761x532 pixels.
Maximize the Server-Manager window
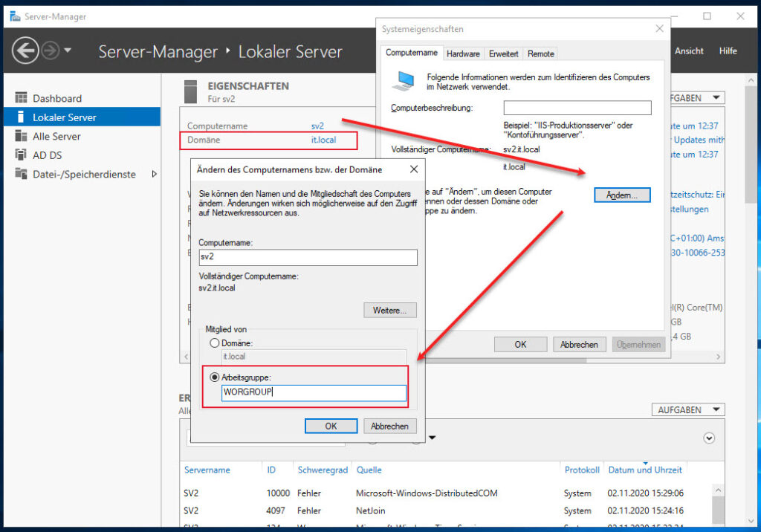707,16
